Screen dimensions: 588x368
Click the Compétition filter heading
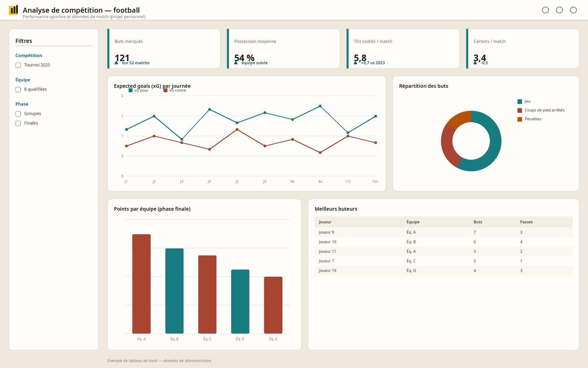coord(29,56)
